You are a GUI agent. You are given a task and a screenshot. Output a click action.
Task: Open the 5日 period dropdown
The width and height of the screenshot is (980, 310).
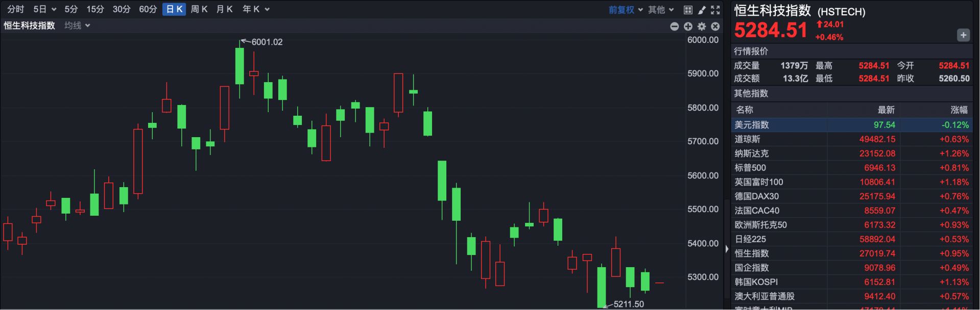pyautogui.click(x=44, y=9)
